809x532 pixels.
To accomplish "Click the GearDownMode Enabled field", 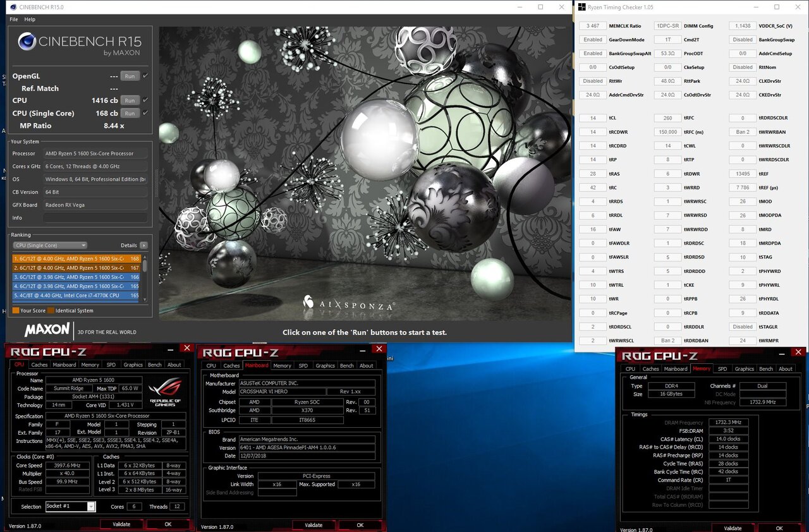I will [593, 40].
